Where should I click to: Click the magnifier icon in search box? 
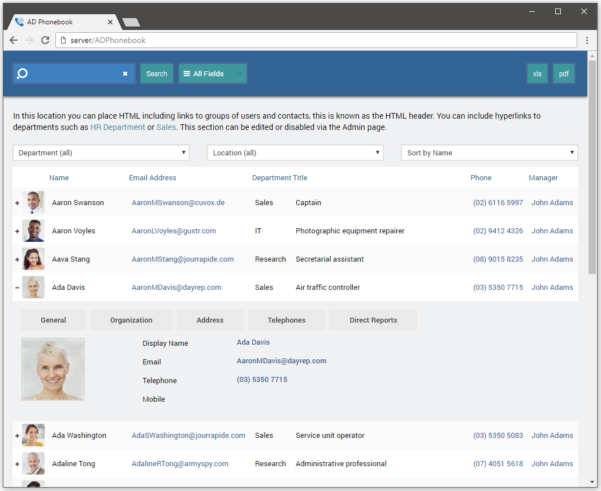tap(23, 74)
